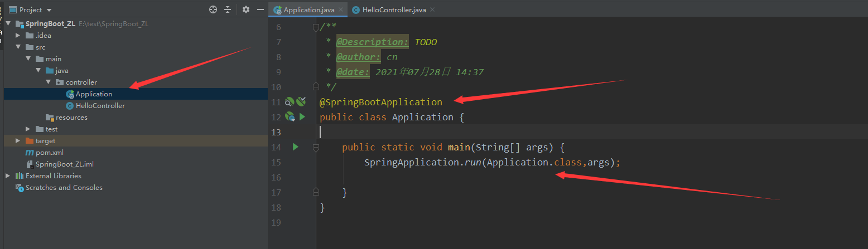Click the controller package folder icon

pyautogui.click(x=60, y=82)
